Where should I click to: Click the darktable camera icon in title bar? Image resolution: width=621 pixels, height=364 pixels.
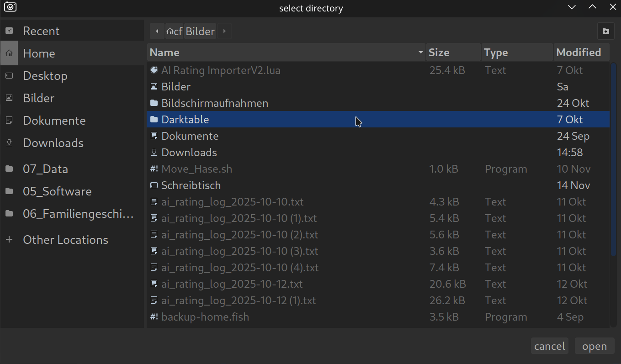pyautogui.click(x=10, y=7)
